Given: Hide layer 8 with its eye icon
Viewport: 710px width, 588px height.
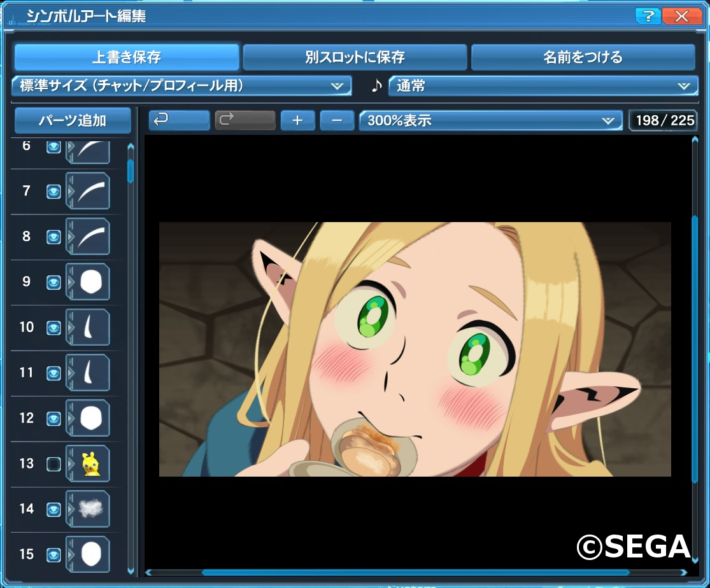Looking at the screenshot, I should [53, 237].
